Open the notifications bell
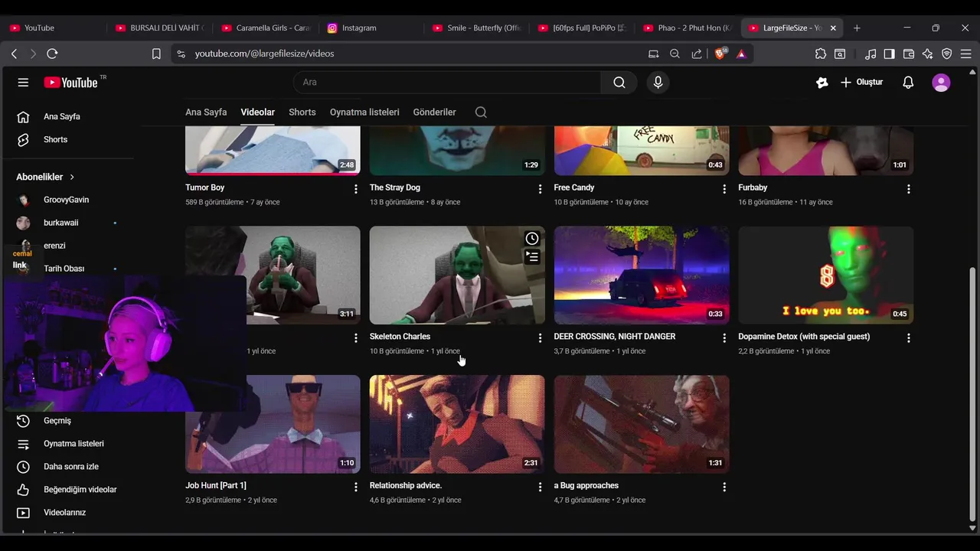This screenshot has width=980, height=551. pyautogui.click(x=908, y=83)
